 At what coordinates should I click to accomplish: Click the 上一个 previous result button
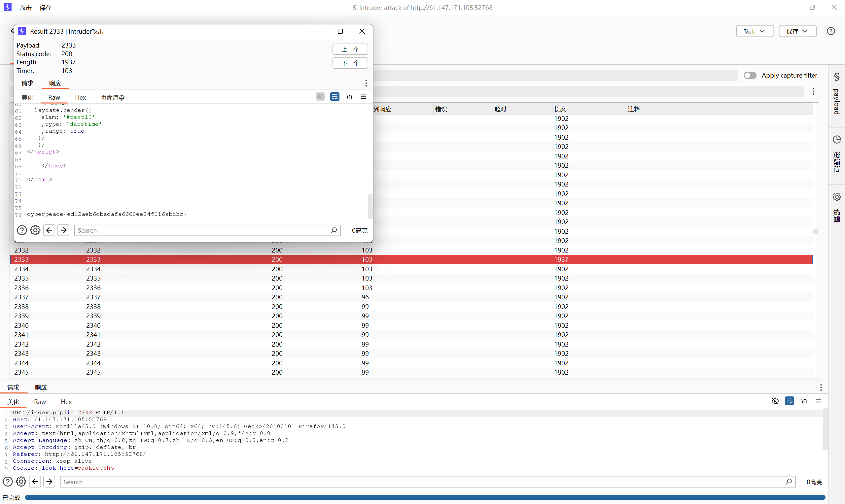(x=350, y=49)
